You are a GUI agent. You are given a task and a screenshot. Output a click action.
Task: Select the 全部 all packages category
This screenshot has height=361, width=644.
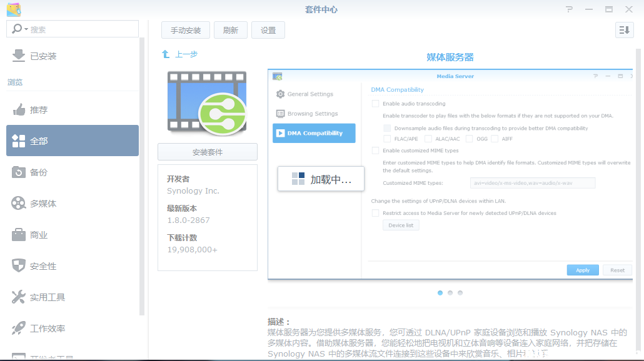pyautogui.click(x=73, y=141)
